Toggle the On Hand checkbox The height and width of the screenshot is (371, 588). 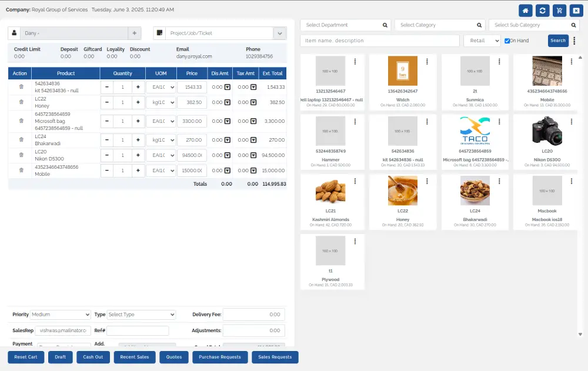pos(507,41)
